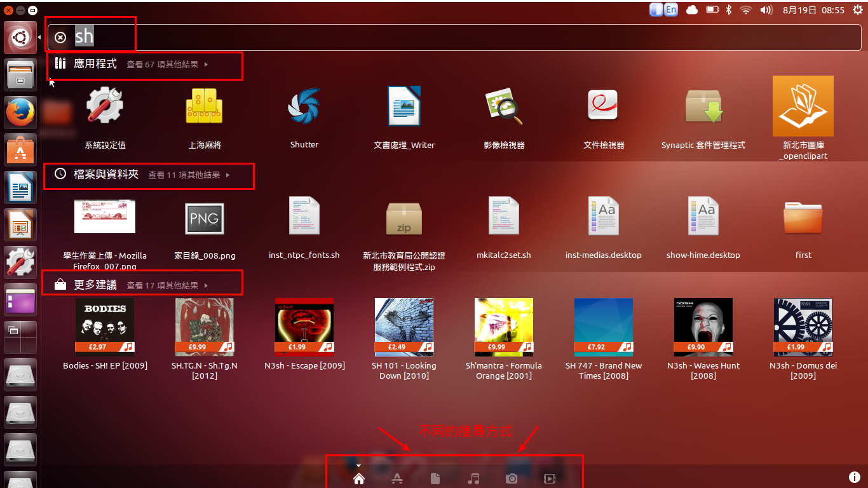Open Ubuntu Software Center in launcher

coord(20,151)
